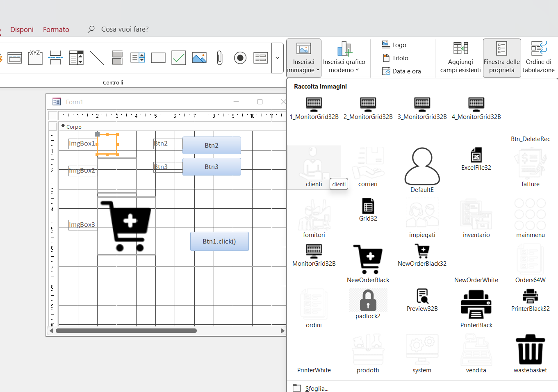Choose the Attachment paperclip control
The image size is (558, 392).
tap(219, 58)
